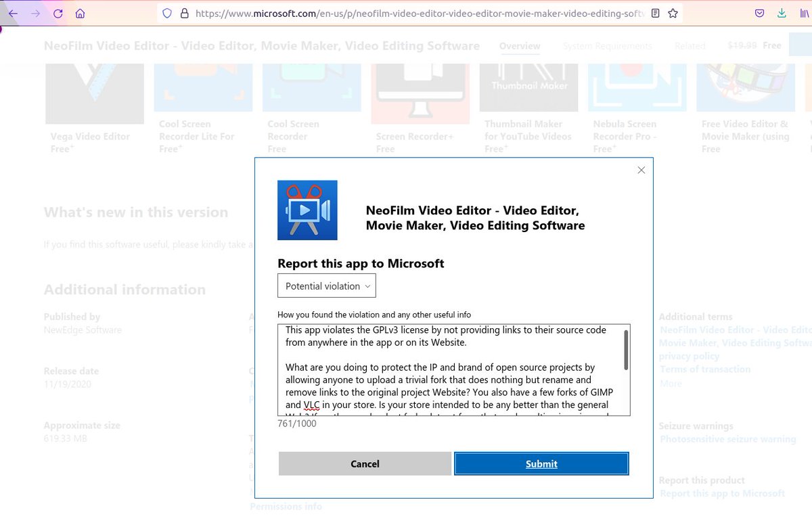Switch to the Related tab
Image resolution: width=812 pixels, height=521 pixels.
pos(690,46)
